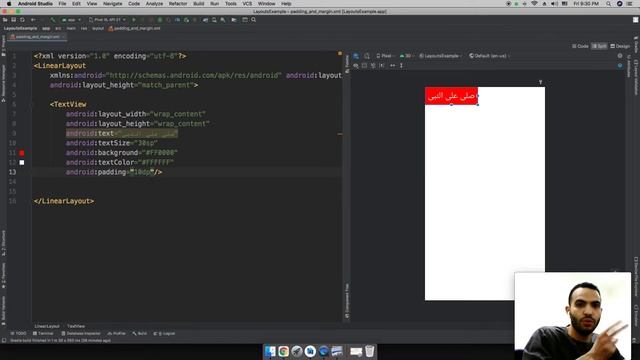Open the Tools menu

pos(231,4)
